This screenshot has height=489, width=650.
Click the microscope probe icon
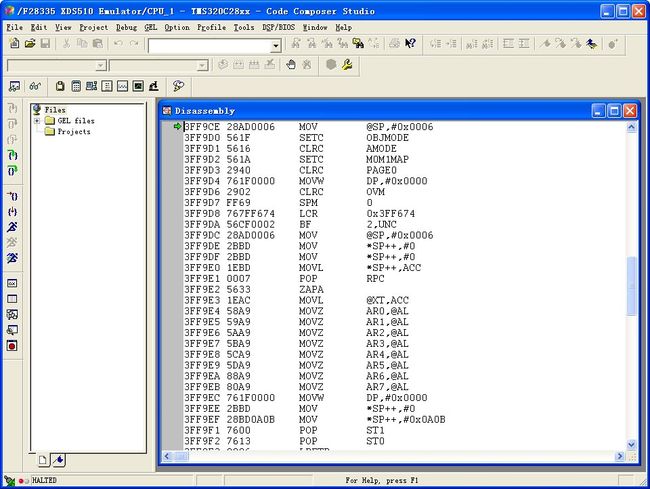click(154, 86)
